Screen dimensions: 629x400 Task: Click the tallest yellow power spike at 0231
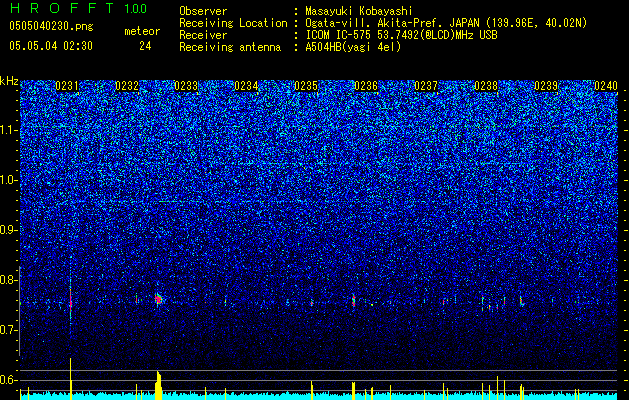pyautogui.click(x=71, y=379)
